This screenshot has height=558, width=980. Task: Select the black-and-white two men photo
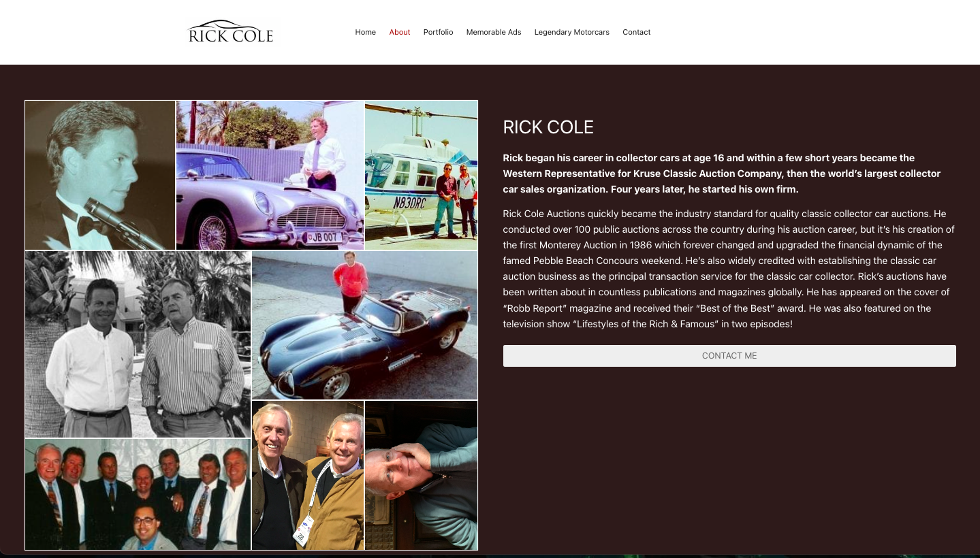coord(138,344)
